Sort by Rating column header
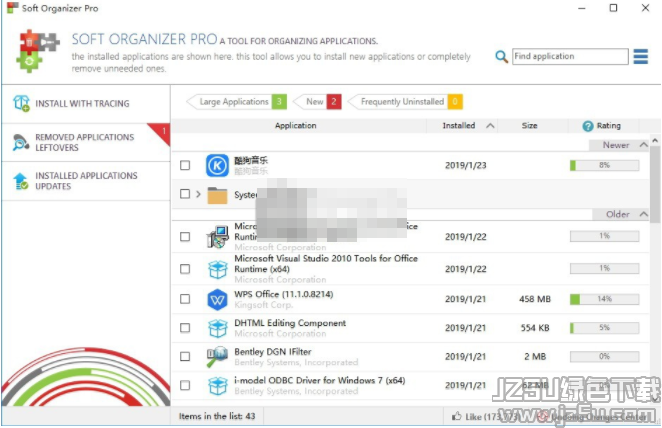The height and width of the screenshot is (428, 662). tap(608, 126)
